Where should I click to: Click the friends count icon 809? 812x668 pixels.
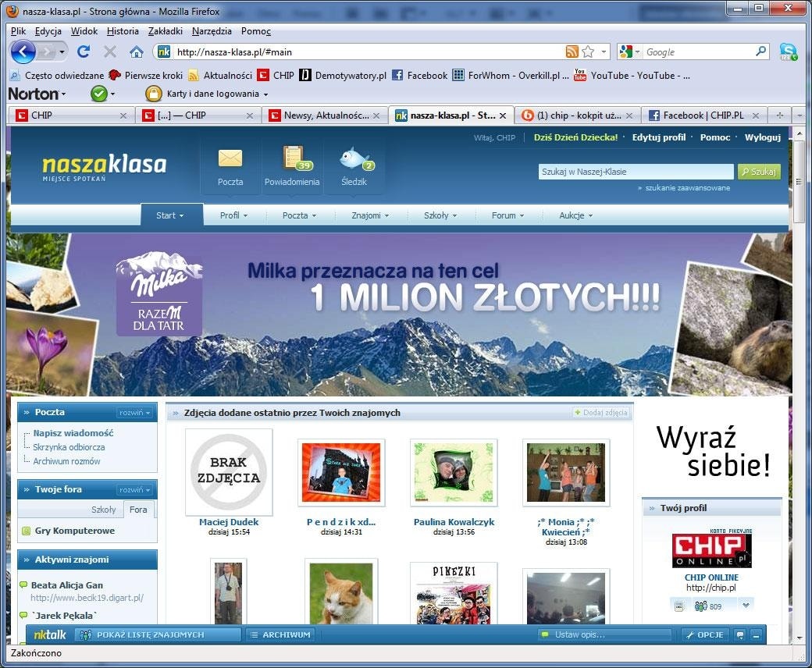pyautogui.click(x=707, y=606)
